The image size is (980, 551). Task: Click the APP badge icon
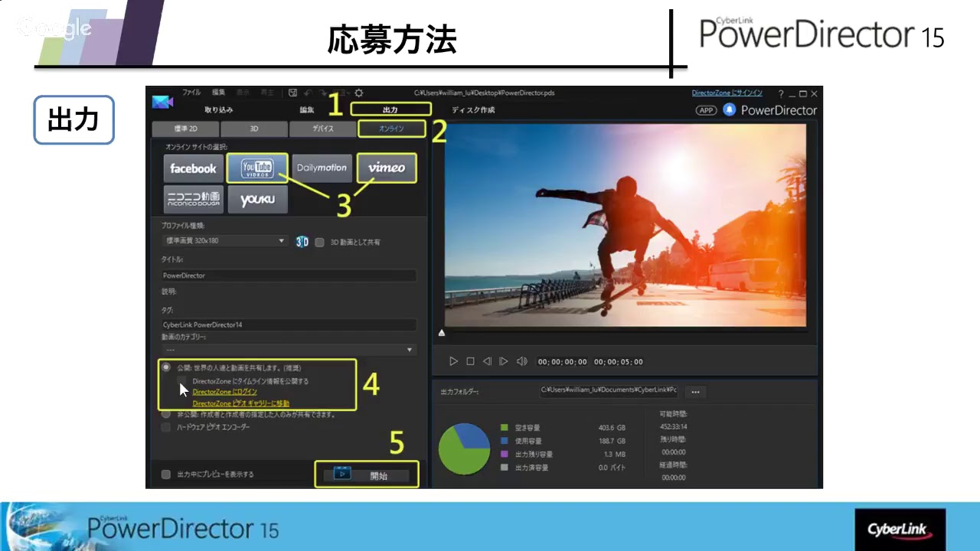click(706, 110)
